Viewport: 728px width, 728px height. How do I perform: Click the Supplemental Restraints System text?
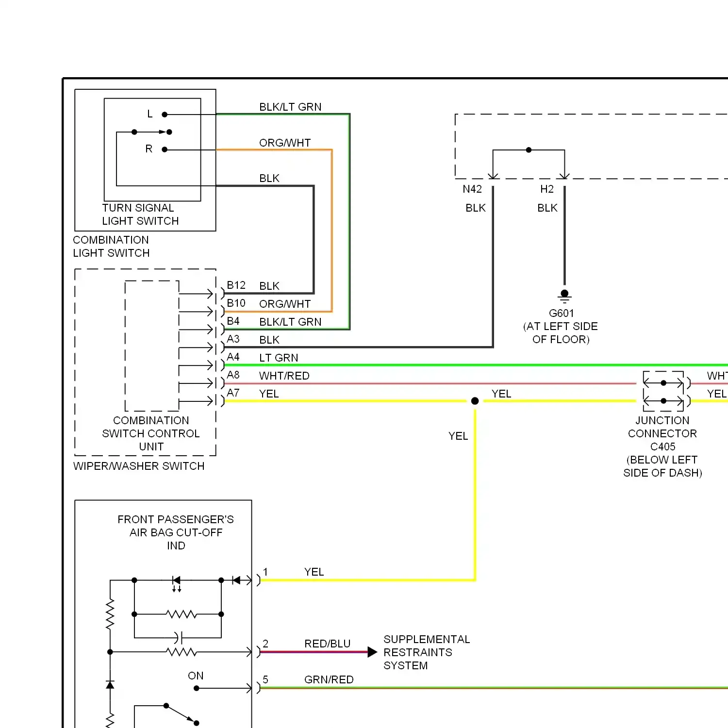pos(426,652)
